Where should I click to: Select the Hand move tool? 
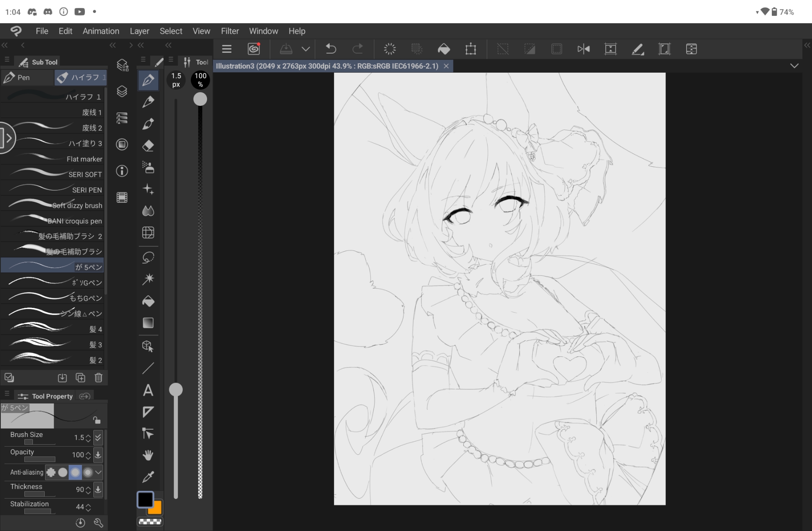(148, 455)
